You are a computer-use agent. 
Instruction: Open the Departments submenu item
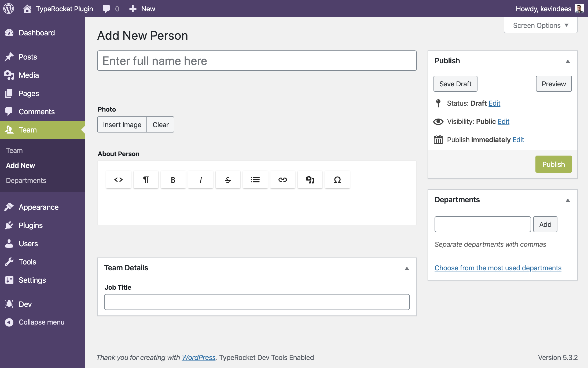(x=26, y=181)
